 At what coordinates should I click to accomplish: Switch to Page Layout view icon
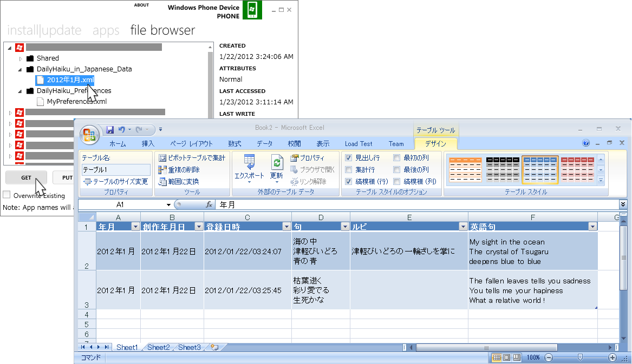click(507, 357)
